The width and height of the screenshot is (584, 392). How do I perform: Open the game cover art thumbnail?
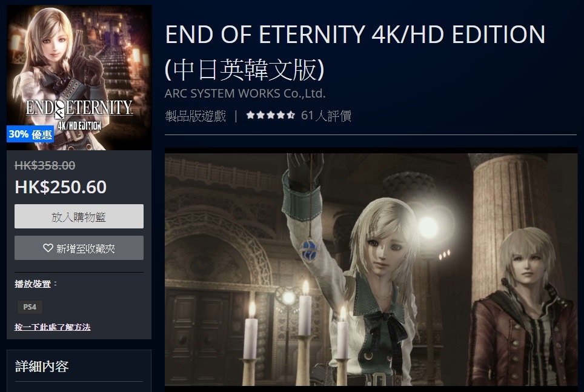point(79,78)
